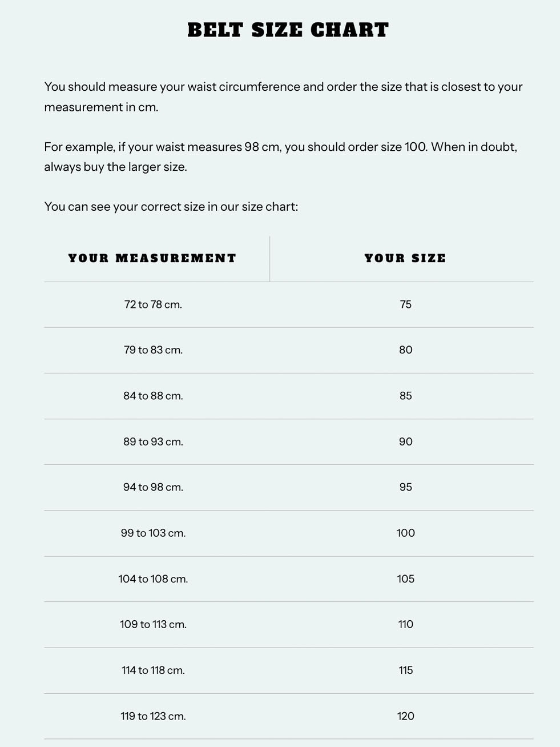Select the 72 to 78 cm. measurement cell
The width and height of the screenshot is (560, 747).
click(x=153, y=304)
